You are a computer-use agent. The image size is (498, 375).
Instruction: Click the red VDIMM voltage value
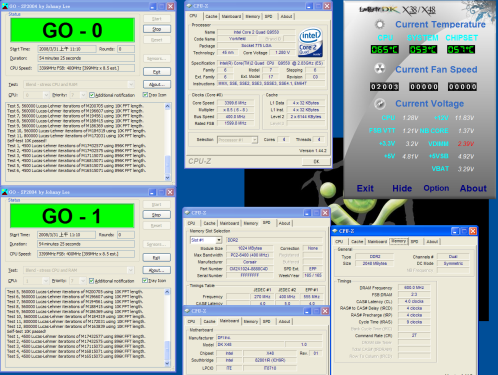click(466, 144)
